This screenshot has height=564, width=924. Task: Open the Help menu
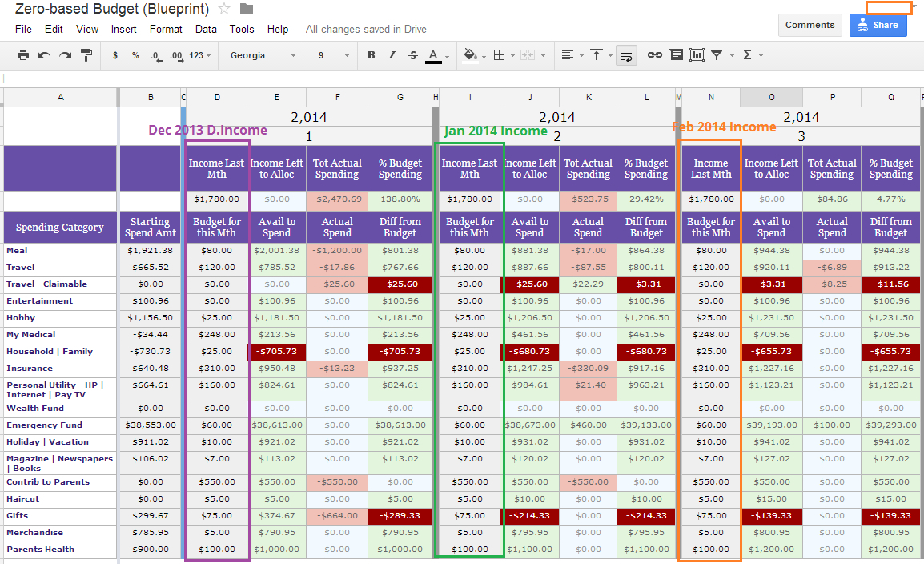pyautogui.click(x=278, y=29)
